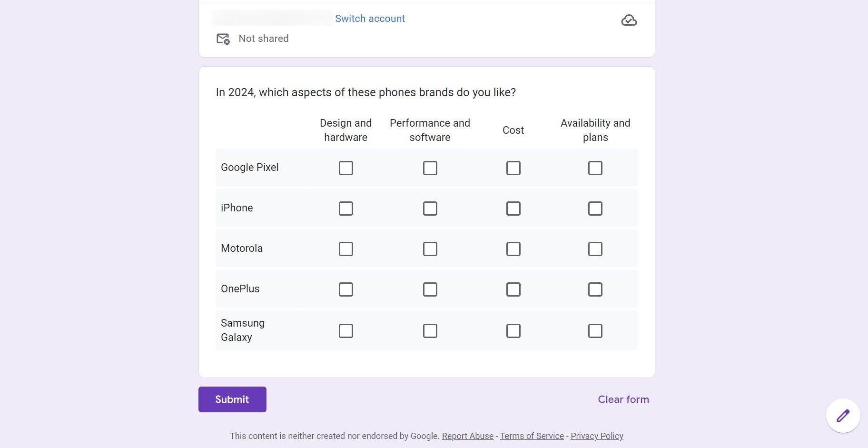Check Availability and plans for OnePlus
This screenshot has width=868, height=448.
[595, 289]
